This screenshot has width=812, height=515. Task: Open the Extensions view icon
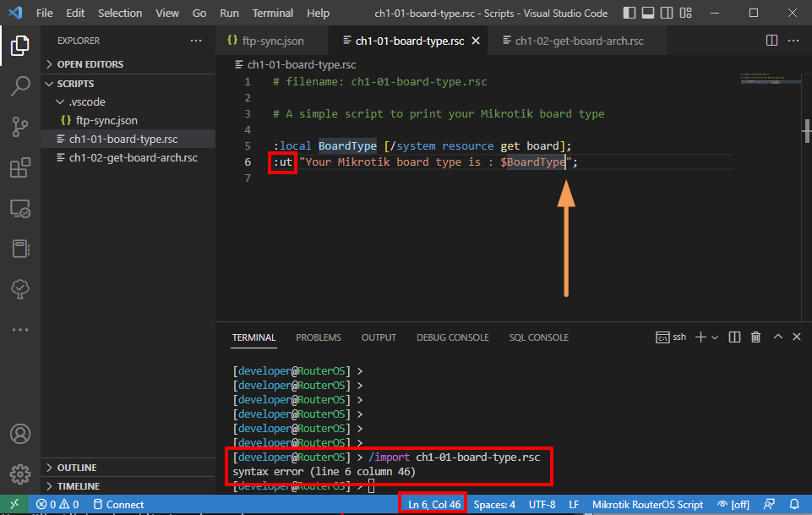pos(20,167)
